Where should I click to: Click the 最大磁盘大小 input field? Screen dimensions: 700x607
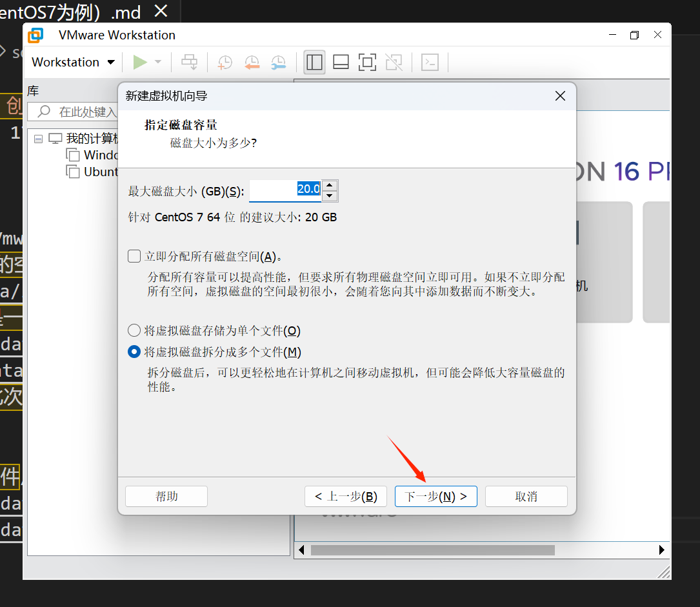click(285, 190)
